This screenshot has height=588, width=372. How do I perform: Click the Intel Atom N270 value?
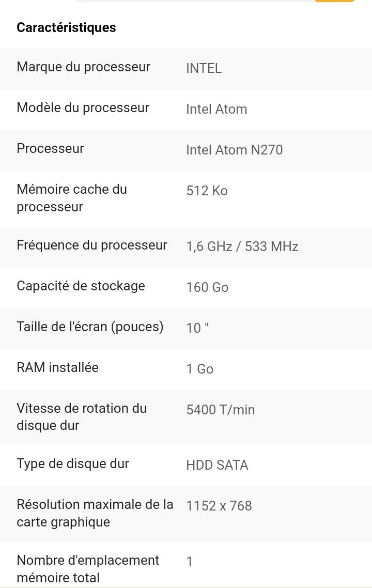tap(235, 150)
